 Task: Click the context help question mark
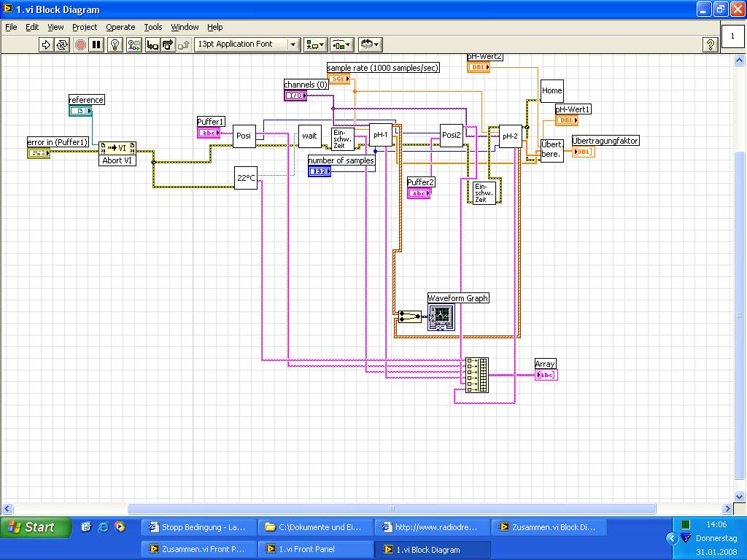pyautogui.click(x=710, y=44)
